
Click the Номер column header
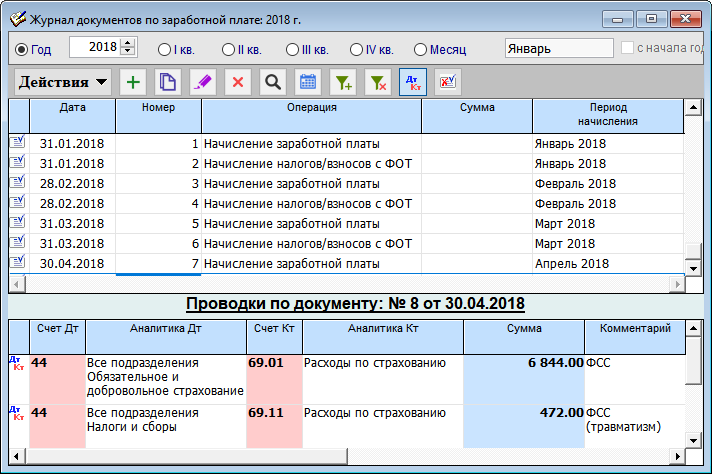pyautogui.click(x=158, y=116)
